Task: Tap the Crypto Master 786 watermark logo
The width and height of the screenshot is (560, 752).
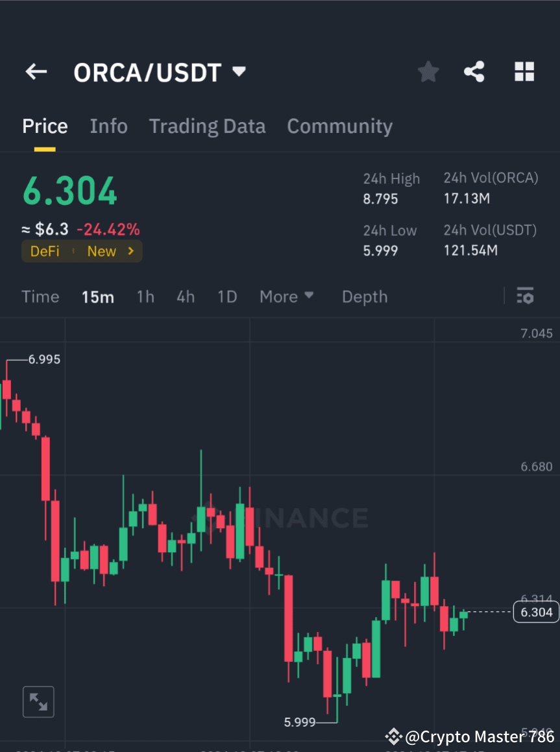Action: click(x=393, y=736)
